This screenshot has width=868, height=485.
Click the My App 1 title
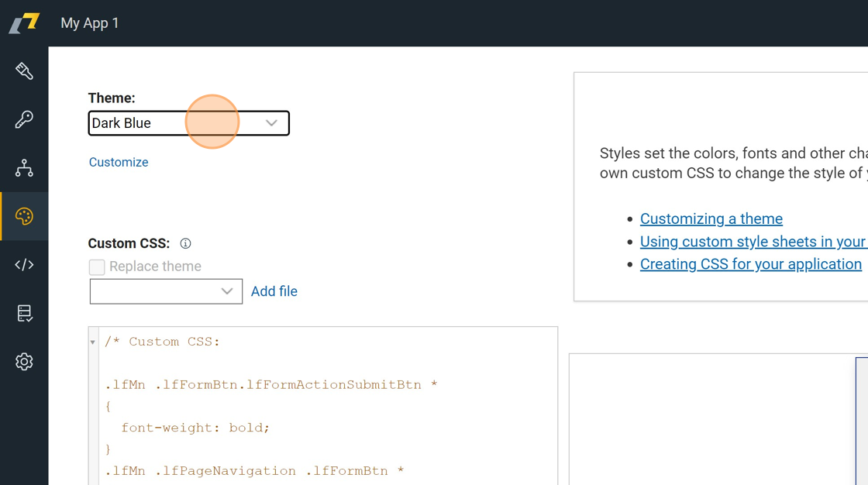(x=90, y=23)
